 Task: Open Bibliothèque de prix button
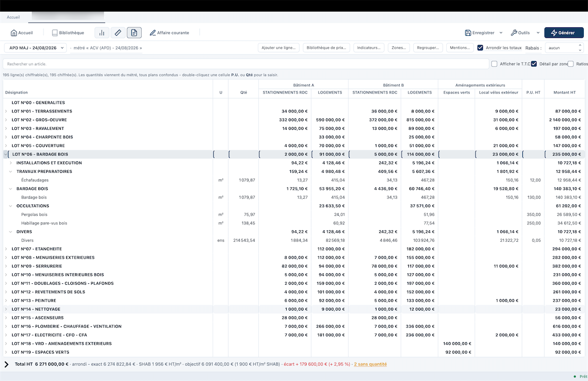pos(326,48)
